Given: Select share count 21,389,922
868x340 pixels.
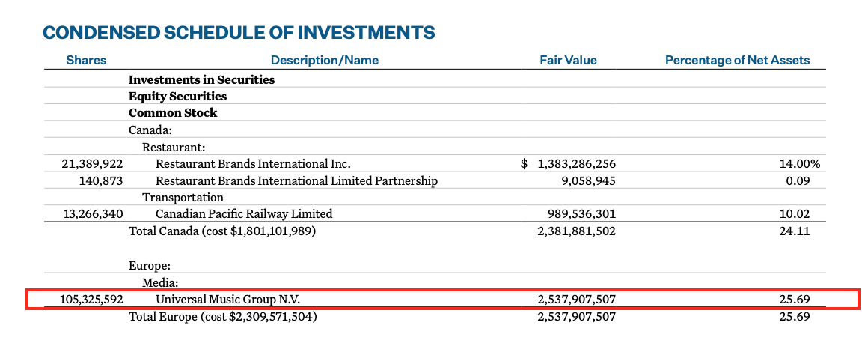Looking at the screenshot, I should [x=94, y=163].
